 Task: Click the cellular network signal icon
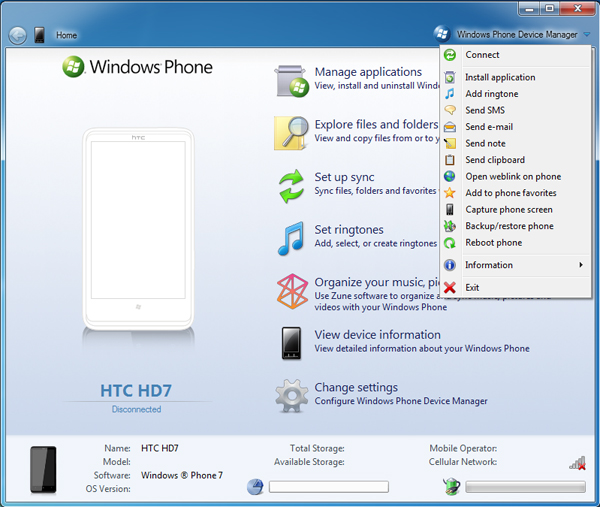[x=577, y=462]
